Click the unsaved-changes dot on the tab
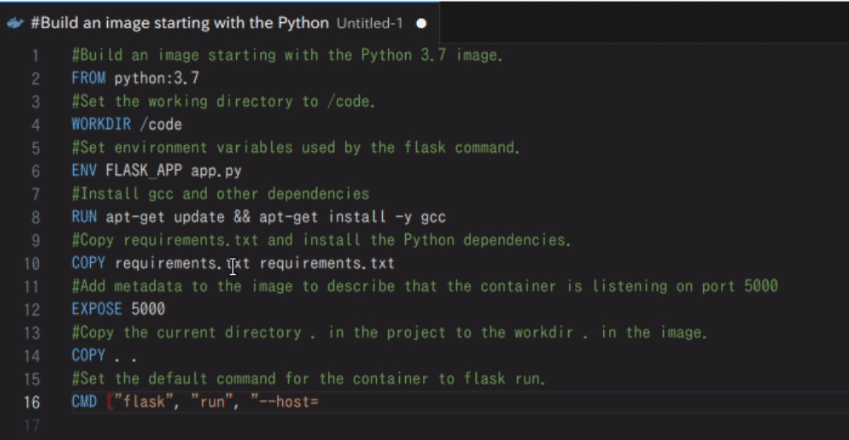The image size is (849, 440). coord(421,23)
